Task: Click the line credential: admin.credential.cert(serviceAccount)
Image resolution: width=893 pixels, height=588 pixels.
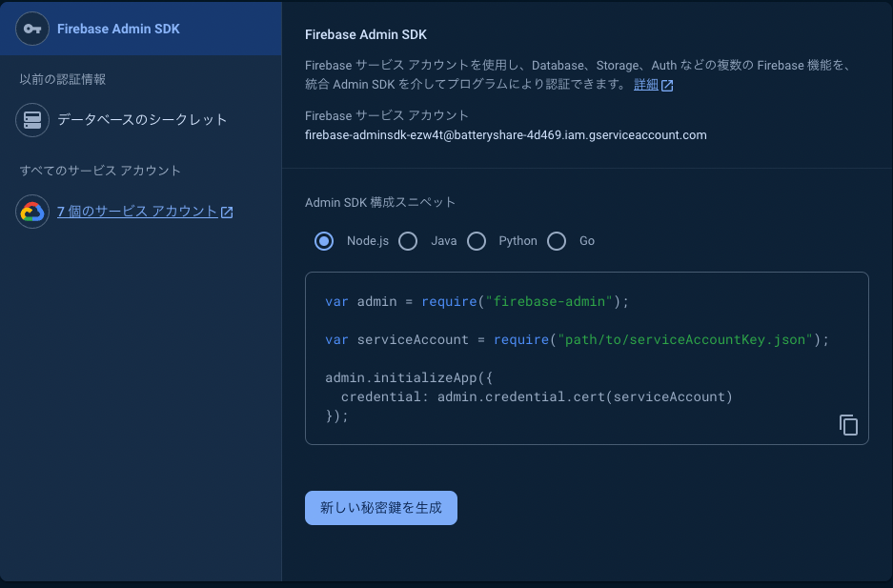Action: [537, 396]
